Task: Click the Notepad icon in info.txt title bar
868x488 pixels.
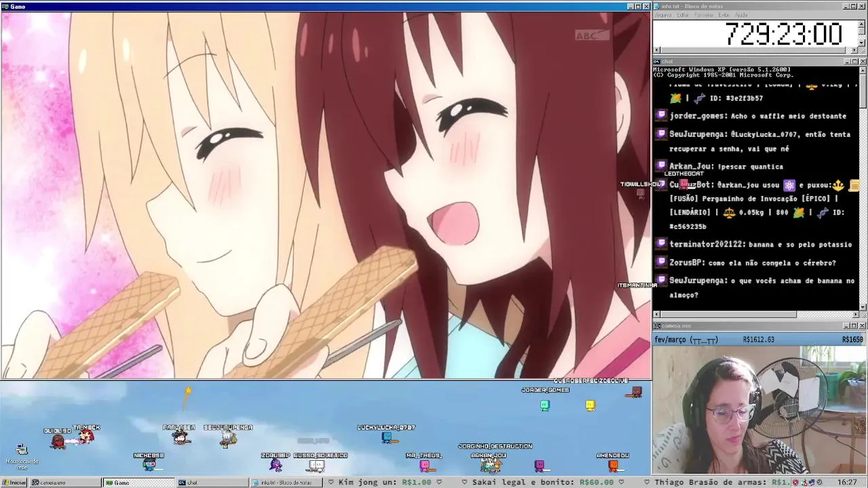Action: pos(658,6)
